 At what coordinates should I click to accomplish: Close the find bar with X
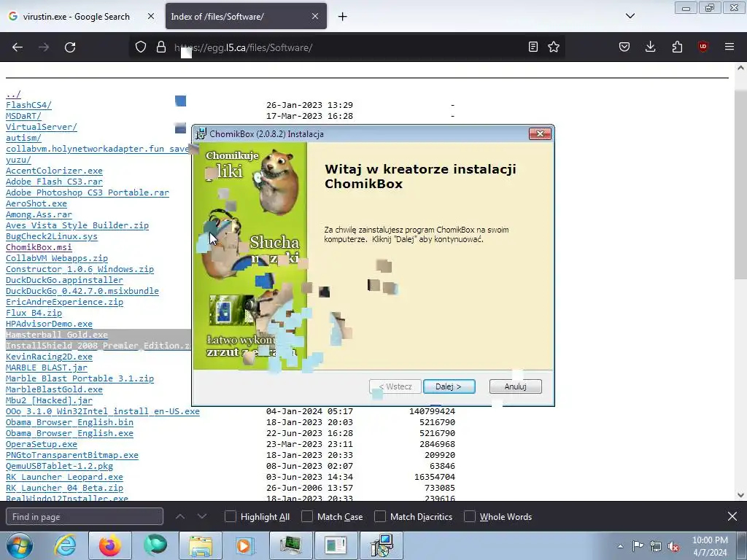[x=732, y=516]
